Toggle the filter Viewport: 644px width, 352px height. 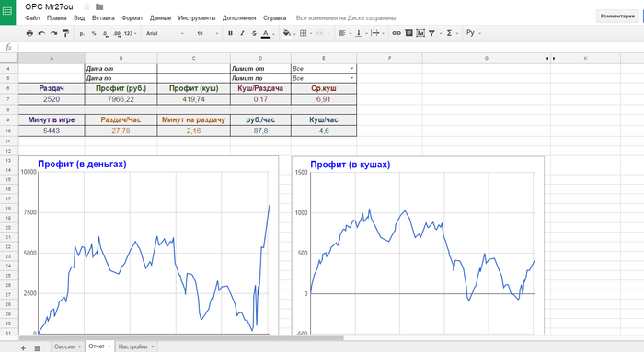[x=432, y=33]
